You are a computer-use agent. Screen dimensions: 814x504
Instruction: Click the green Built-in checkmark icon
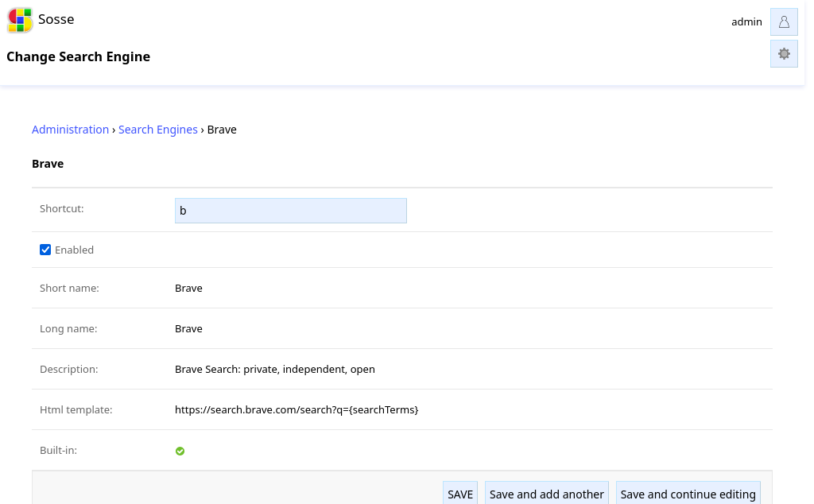(x=180, y=451)
